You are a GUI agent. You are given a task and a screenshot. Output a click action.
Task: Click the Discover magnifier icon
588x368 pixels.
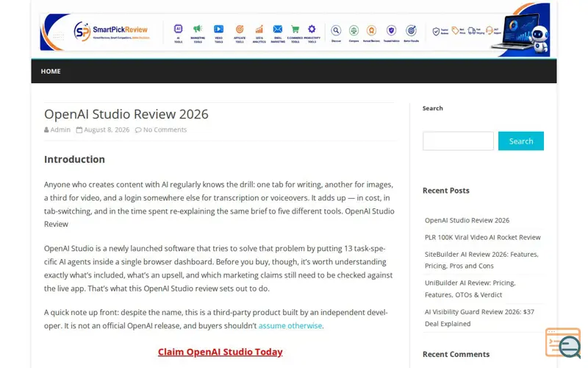point(336,30)
